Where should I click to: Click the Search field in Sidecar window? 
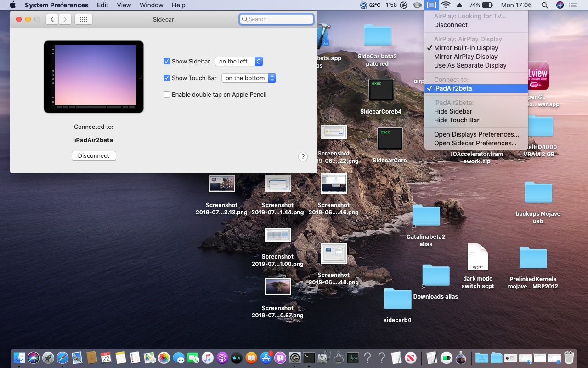point(277,19)
